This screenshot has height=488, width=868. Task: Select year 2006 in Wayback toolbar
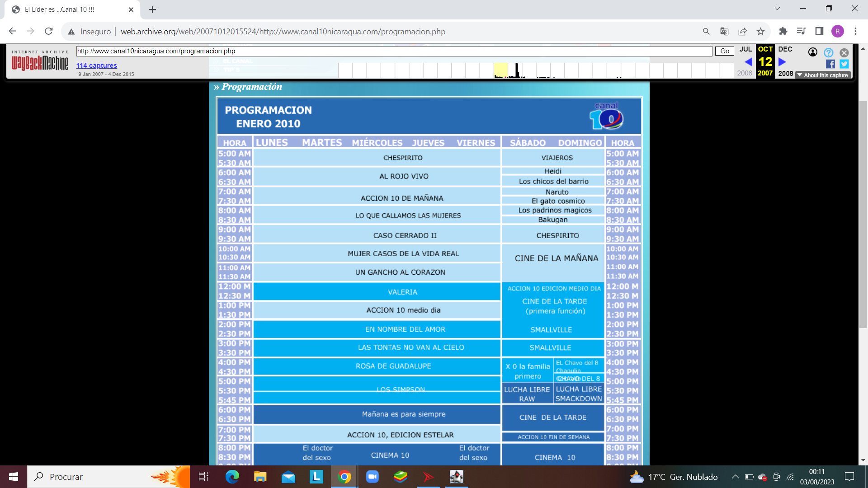[745, 73]
